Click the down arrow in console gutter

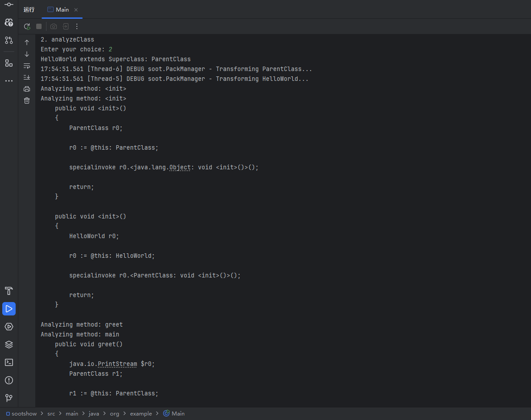coord(27,54)
